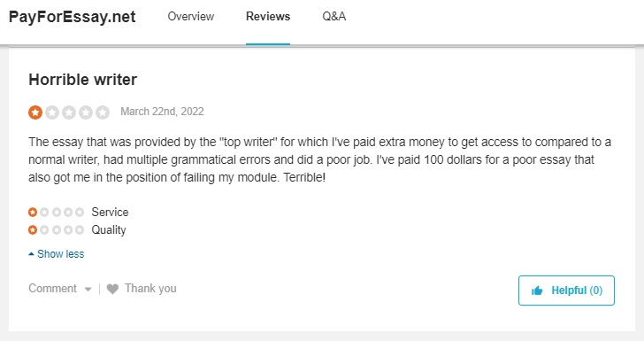Click the Comment link under the review
Screen dimensions: 644x341
click(52, 289)
